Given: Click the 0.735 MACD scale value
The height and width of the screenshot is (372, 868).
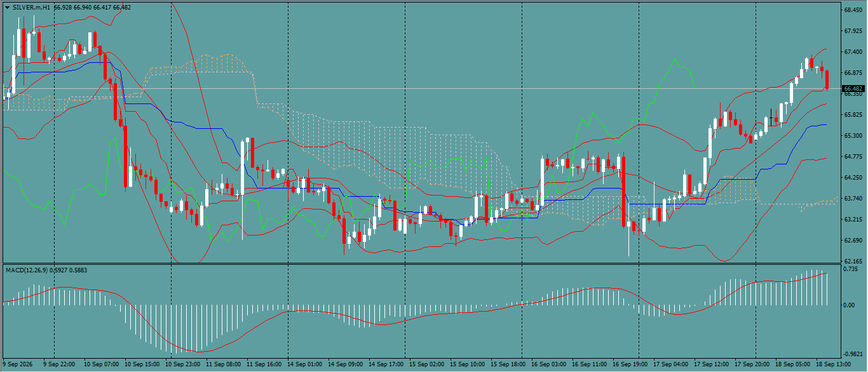Looking at the screenshot, I should pos(850,269).
